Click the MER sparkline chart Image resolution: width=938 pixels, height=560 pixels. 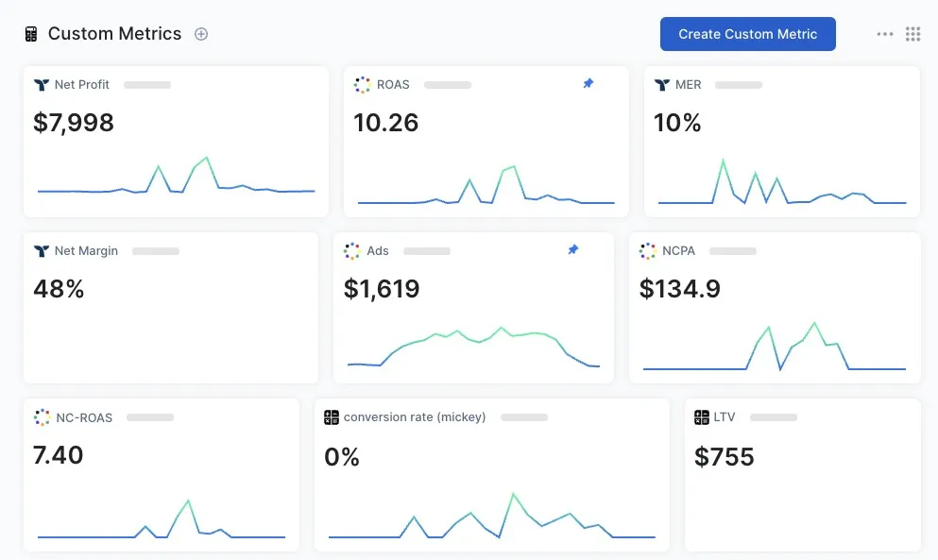(782, 182)
